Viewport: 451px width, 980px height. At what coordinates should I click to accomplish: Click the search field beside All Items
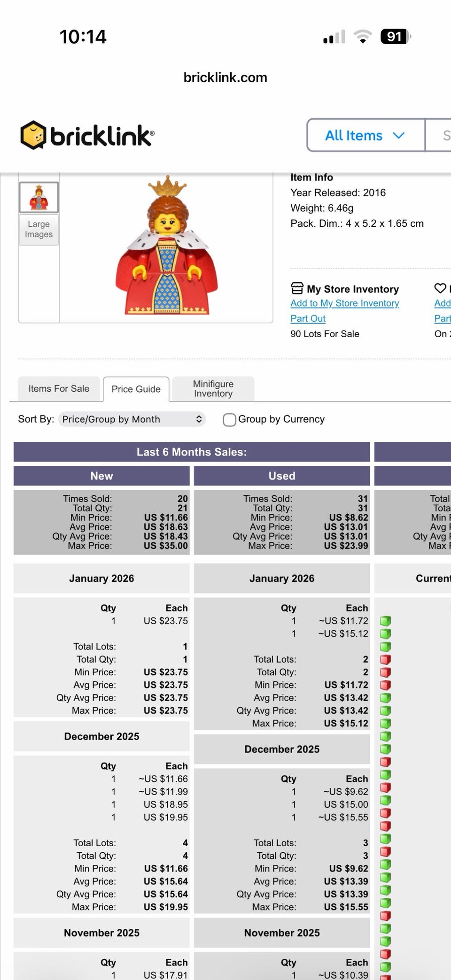(x=438, y=135)
